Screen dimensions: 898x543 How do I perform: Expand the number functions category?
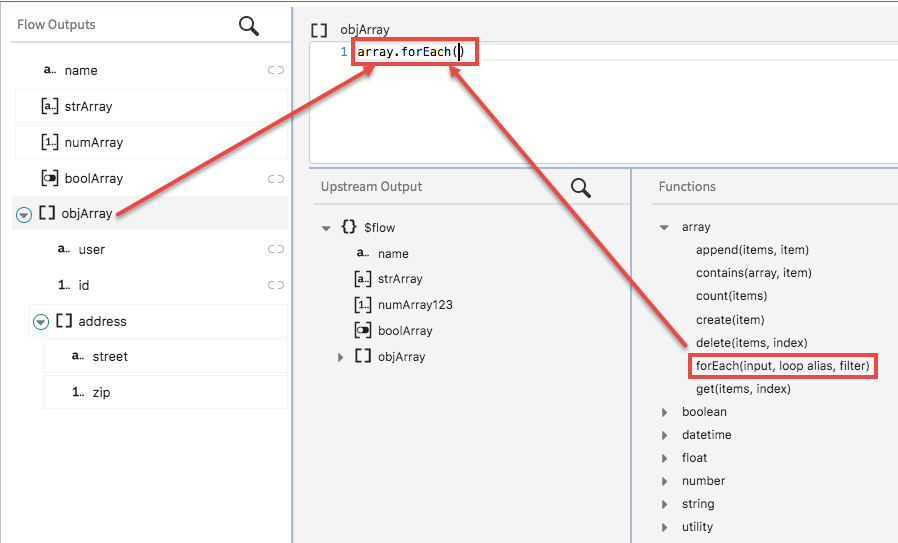[664, 481]
